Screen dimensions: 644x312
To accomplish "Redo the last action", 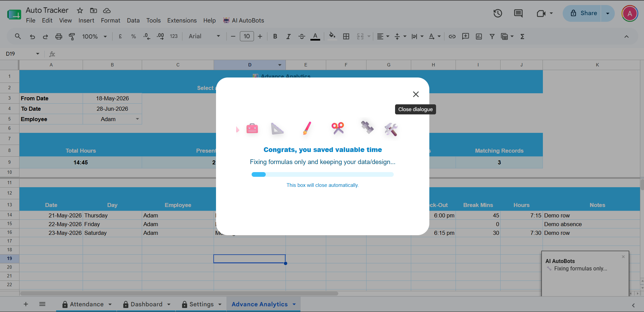I will coord(45,37).
